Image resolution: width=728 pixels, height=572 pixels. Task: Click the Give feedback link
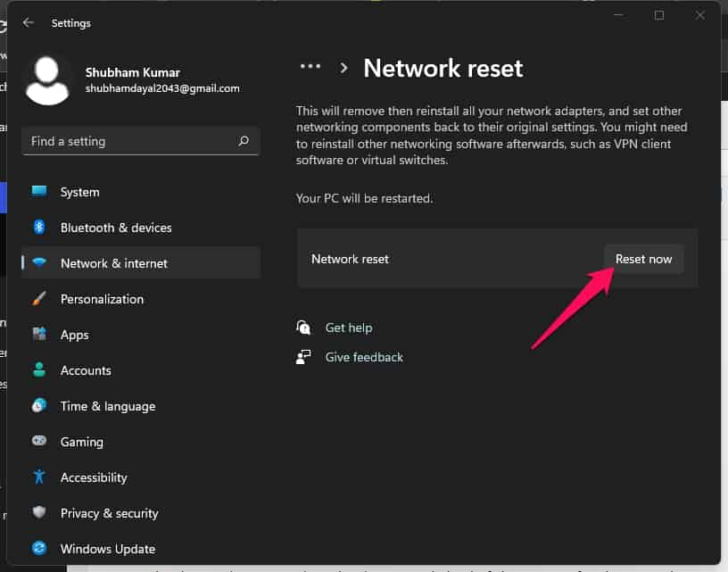[x=364, y=357]
